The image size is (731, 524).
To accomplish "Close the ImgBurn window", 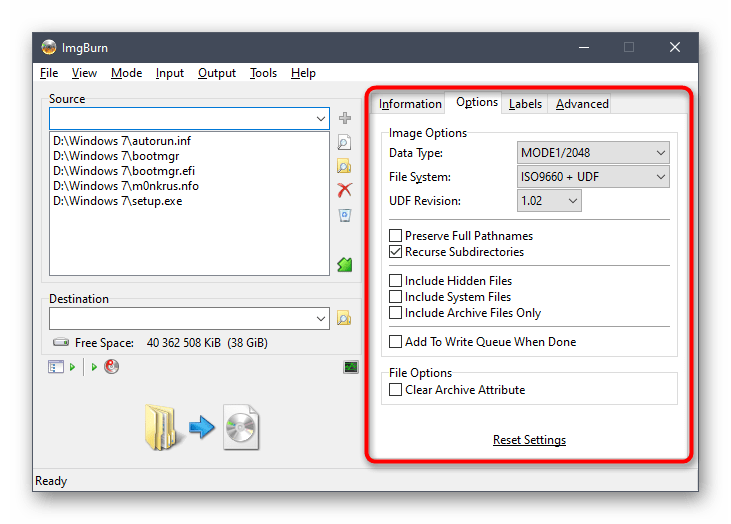I will (675, 47).
